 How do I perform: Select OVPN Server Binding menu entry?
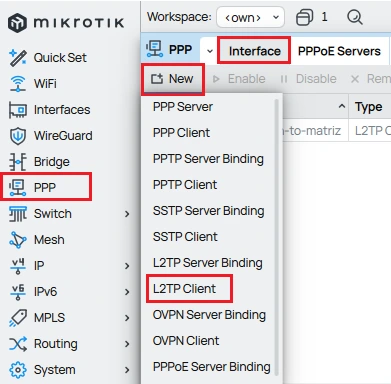(209, 315)
